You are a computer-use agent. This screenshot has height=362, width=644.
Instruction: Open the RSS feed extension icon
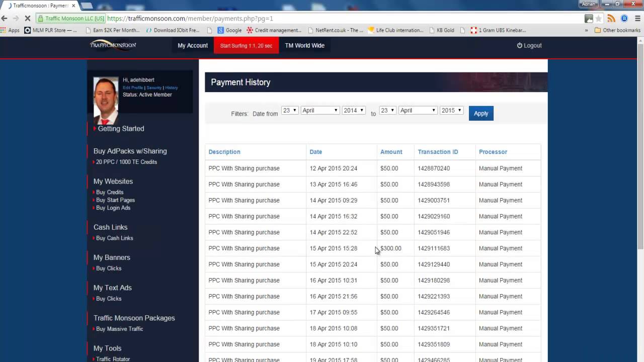point(611,19)
